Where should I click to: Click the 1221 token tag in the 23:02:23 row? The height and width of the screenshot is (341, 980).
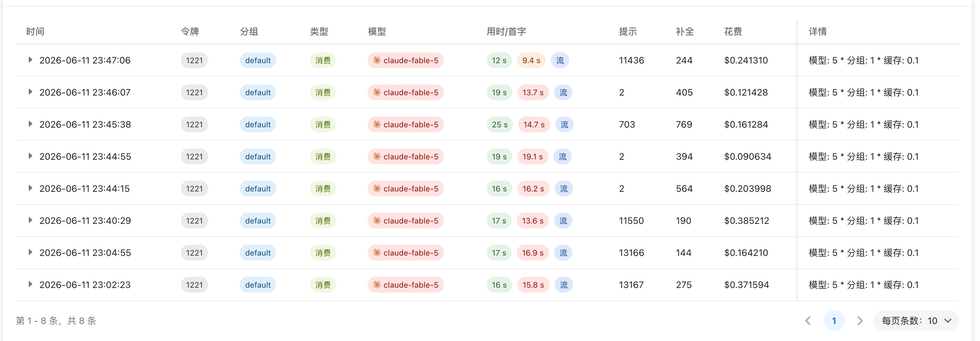[x=194, y=285]
